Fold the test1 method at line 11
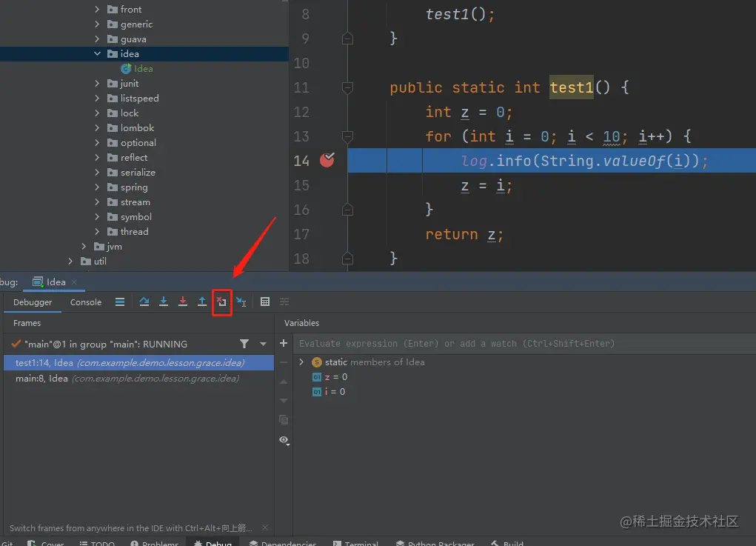 point(347,87)
